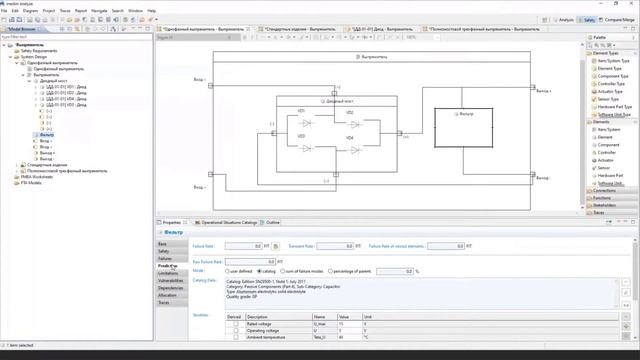Screen dimensions: 640x360
Task: Collapse the Диодный мост tree node
Action: click(x=29, y=81)
